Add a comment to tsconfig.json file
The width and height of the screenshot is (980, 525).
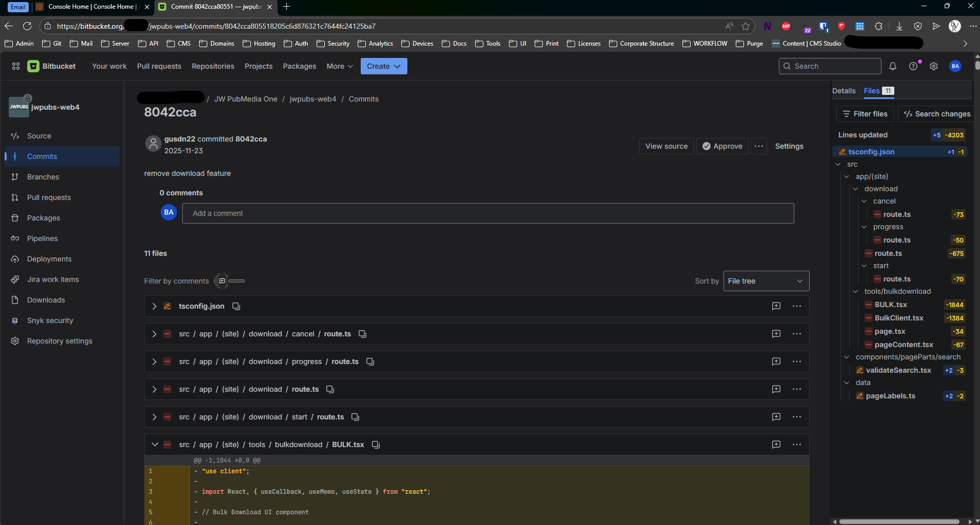click(776, 306)
